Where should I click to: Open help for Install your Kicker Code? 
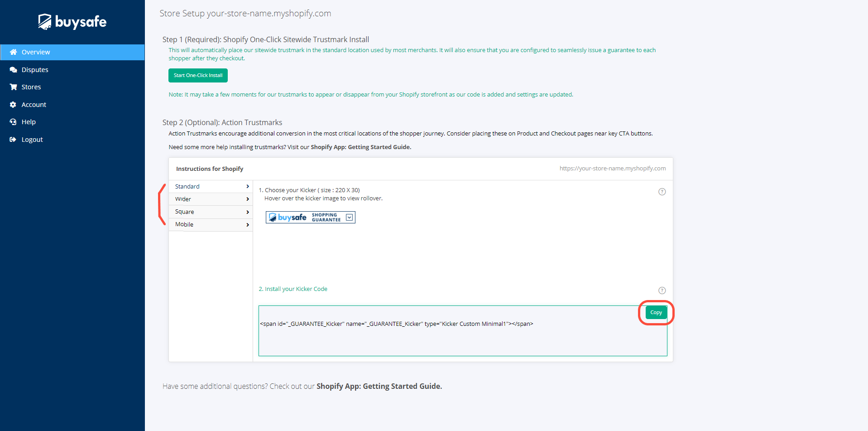(662, 291)
